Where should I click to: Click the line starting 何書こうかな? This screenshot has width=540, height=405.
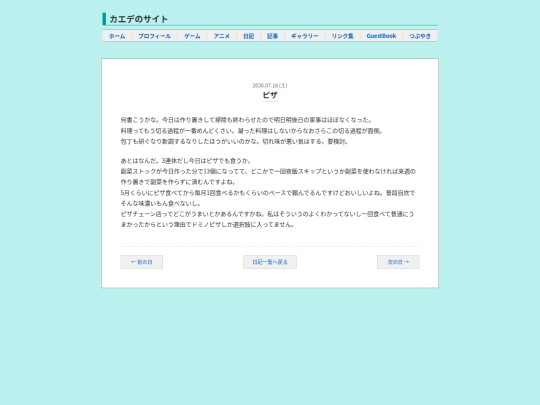pyautogui.click(x=247, y=120)
